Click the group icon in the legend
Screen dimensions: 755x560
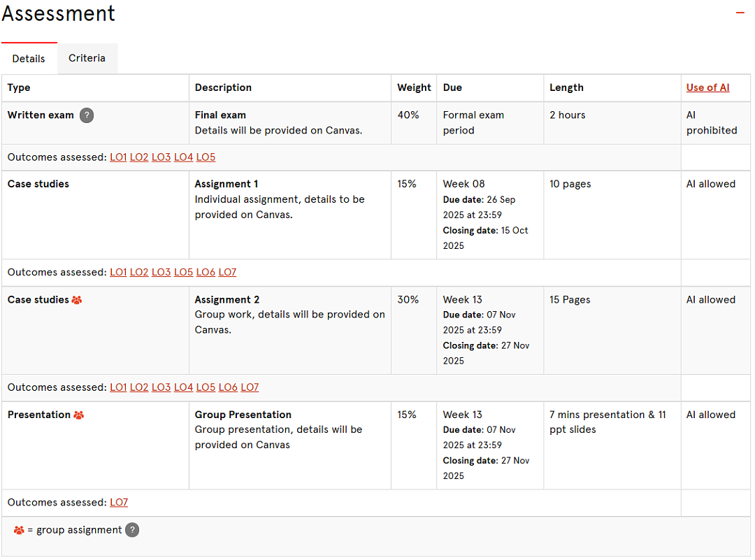19,530
